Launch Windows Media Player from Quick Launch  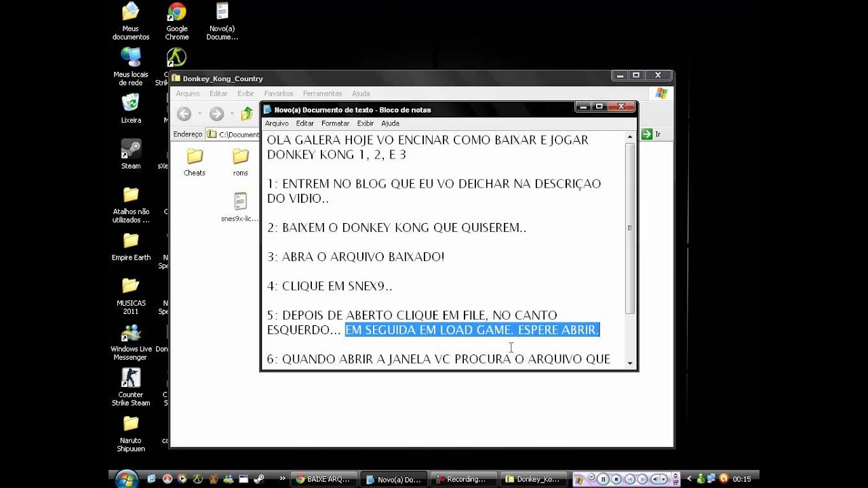point(182,479)
